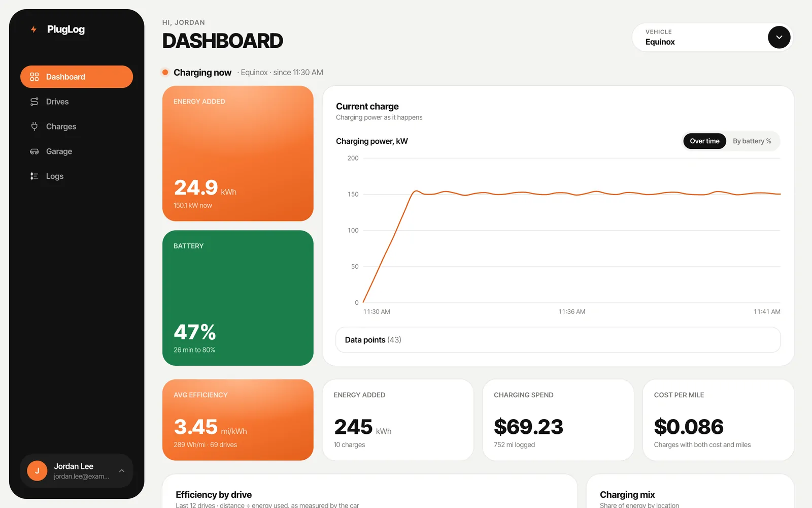The height and width of the screenshot is (508, 812).
Task: Click the 'Charging power, kW' chart label
Action: coord(372,141)
